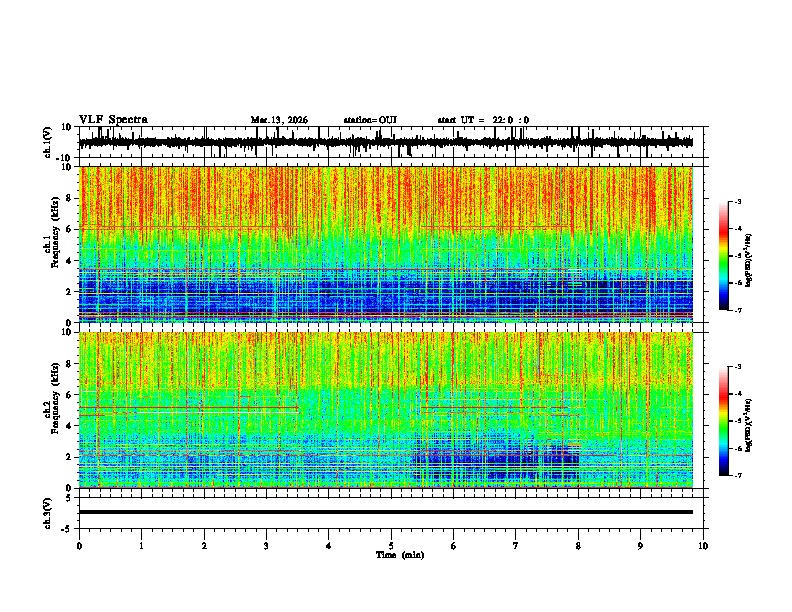Click the '-7' label on ch.1 colorbar
The image size is (792, 612).
pyautogui.click(x=738, y=310)
